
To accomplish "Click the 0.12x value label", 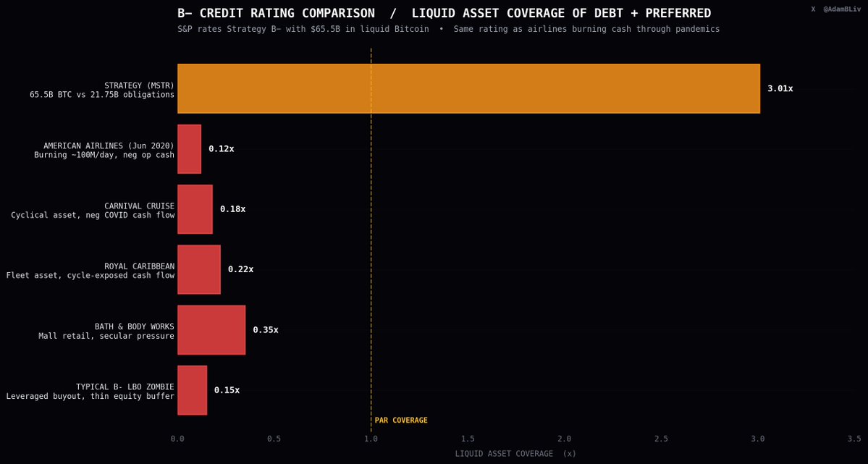I will [x=222, y=149].
